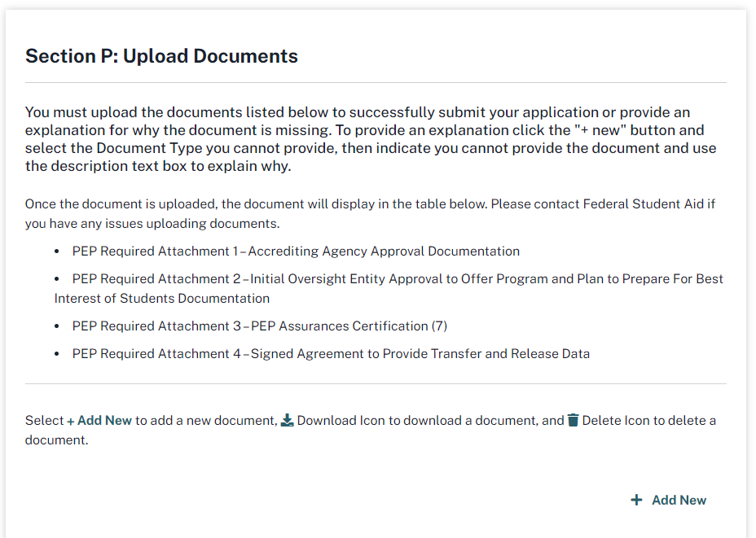Click the download icon in the instruction sentence

[287, 420]
